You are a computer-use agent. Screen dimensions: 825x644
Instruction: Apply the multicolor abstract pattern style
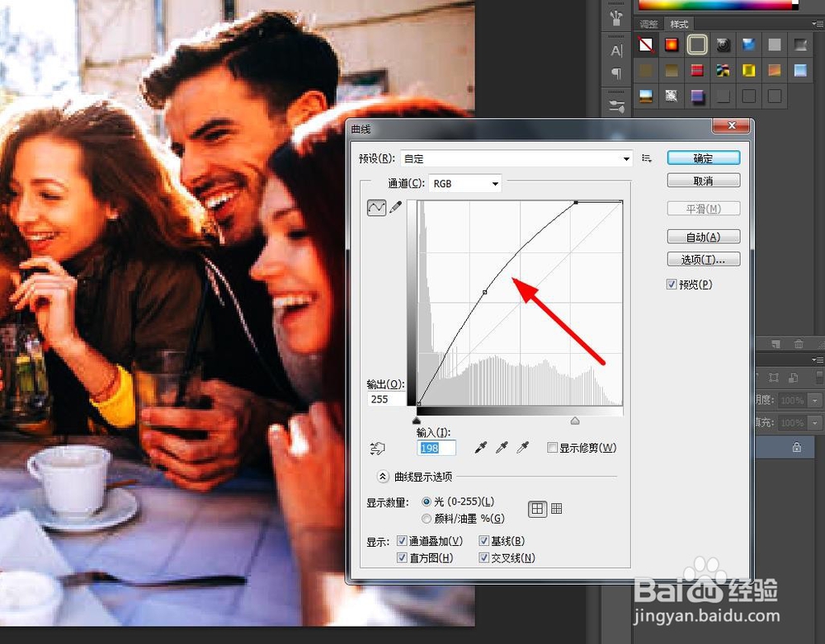coord(723,70)
